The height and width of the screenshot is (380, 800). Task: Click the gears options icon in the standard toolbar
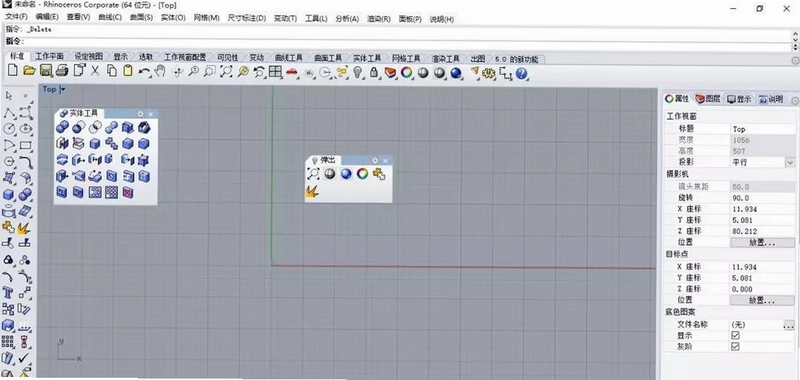tap(489, 73)
